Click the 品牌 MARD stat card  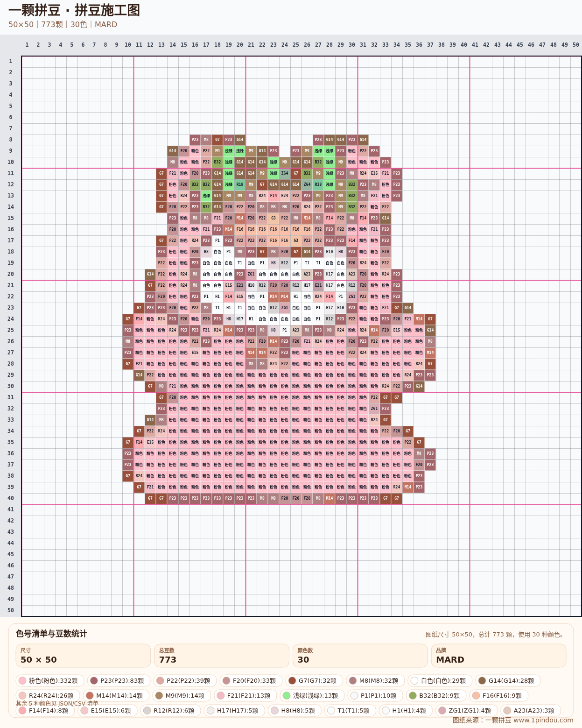pyautogui.click(x=498, y=656)
